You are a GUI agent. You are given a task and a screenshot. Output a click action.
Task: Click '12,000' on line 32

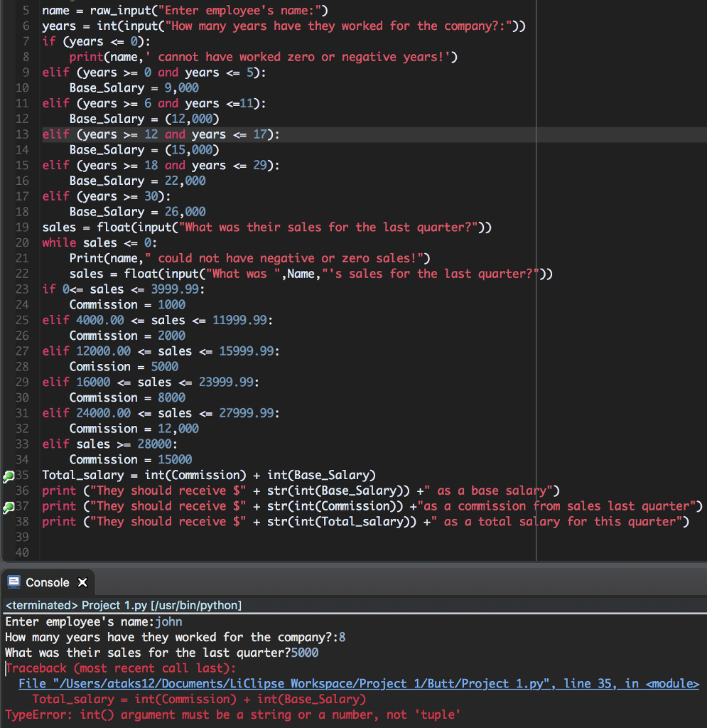point(178,429)
